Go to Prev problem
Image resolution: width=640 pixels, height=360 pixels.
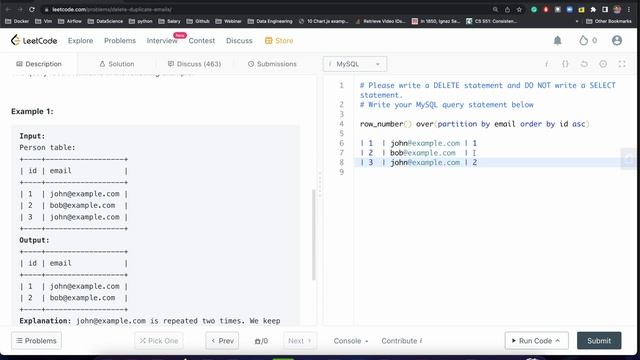pos(222,340)
